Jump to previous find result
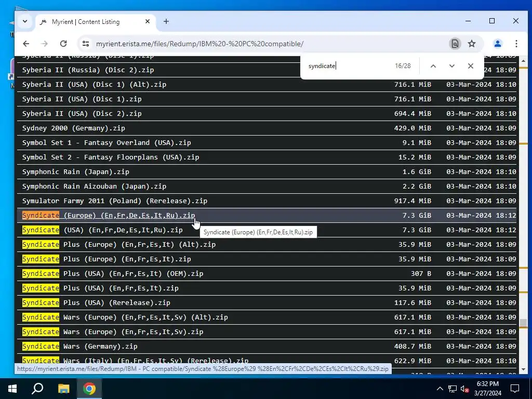 (x=433, y=66)
